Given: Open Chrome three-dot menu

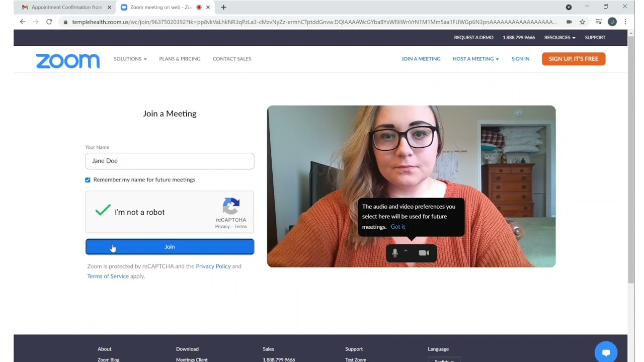Looking at the screenshot, I should (625, 22).
